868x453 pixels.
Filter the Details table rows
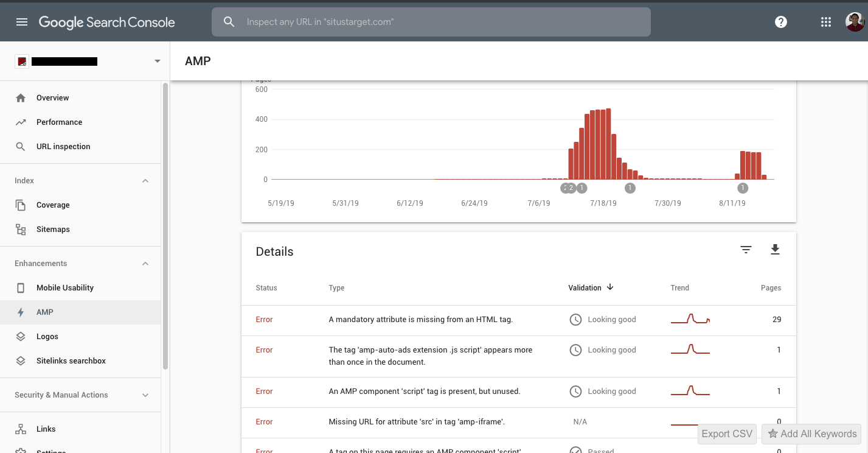pos(746,250)
